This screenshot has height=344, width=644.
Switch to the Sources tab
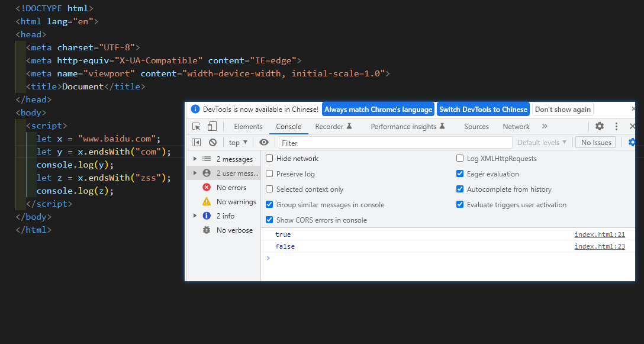(x=476, y=127)
